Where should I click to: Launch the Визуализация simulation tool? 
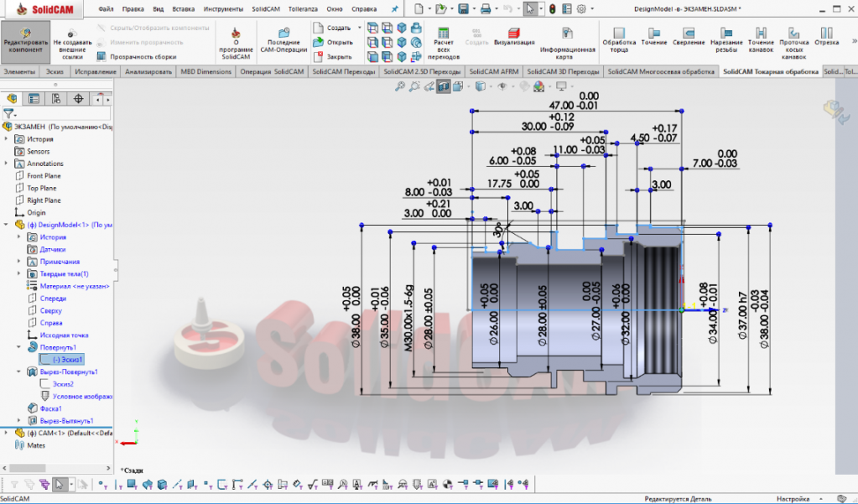[514, 37]
